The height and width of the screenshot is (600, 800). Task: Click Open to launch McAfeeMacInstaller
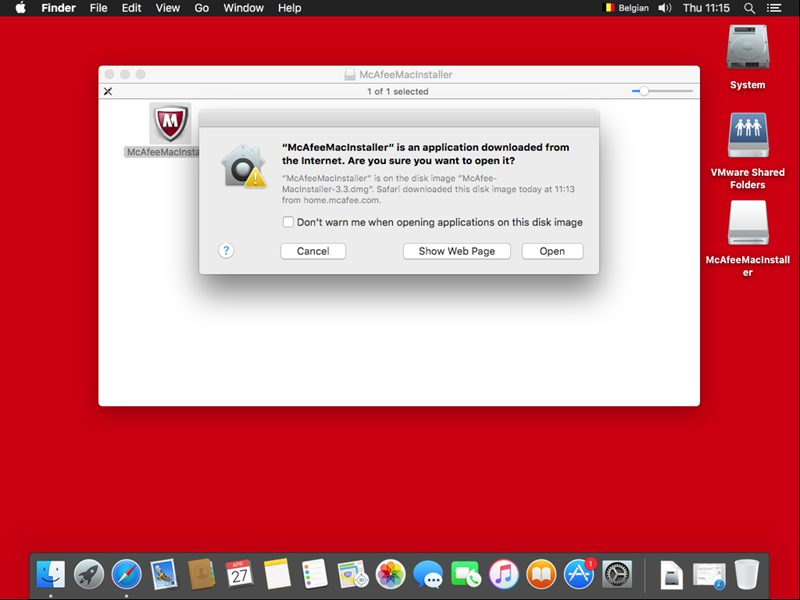point(553,251)
